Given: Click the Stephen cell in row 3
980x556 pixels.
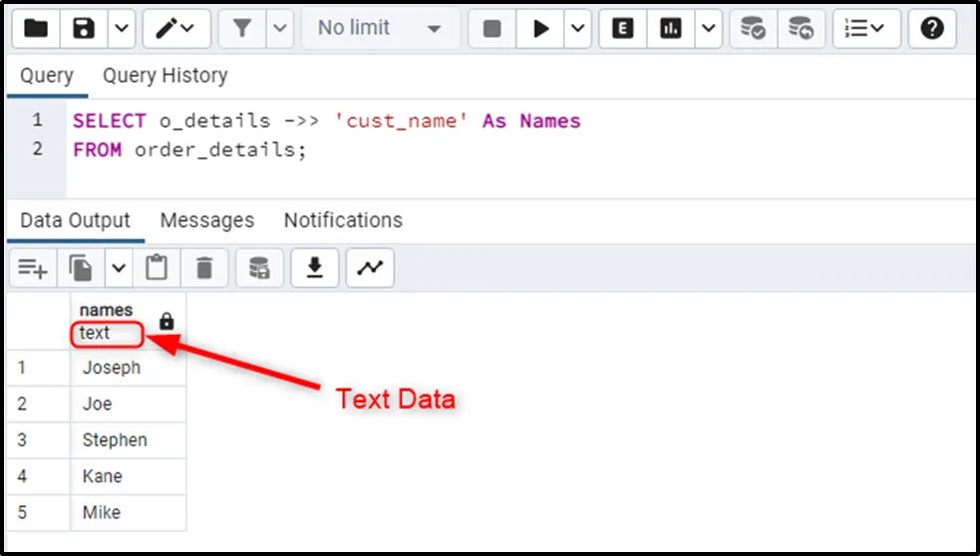Looking at the screenshot, I should tap(115, 439).
